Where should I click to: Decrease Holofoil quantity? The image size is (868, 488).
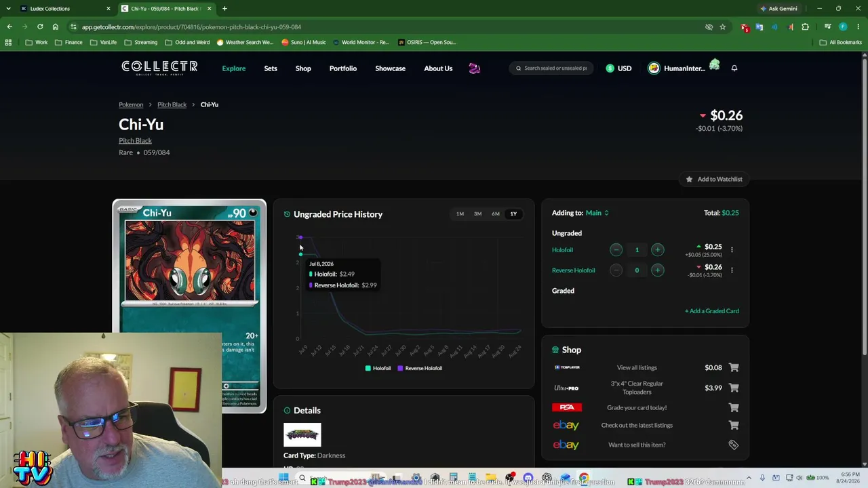(616, 250)
